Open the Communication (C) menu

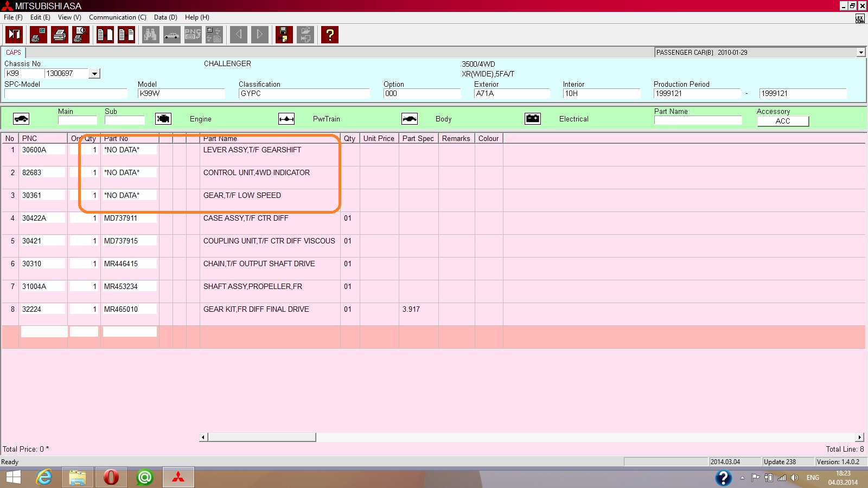[x=117, y=17]
